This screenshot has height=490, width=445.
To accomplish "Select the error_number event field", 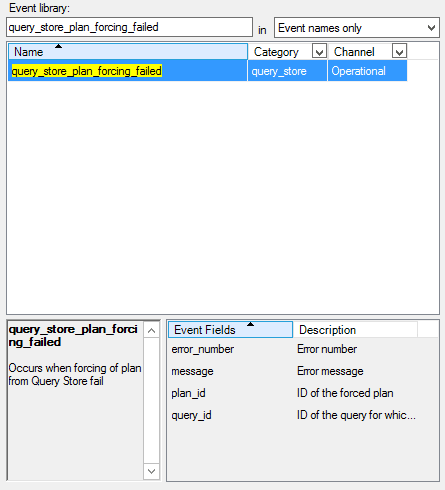I will [202, 349].
